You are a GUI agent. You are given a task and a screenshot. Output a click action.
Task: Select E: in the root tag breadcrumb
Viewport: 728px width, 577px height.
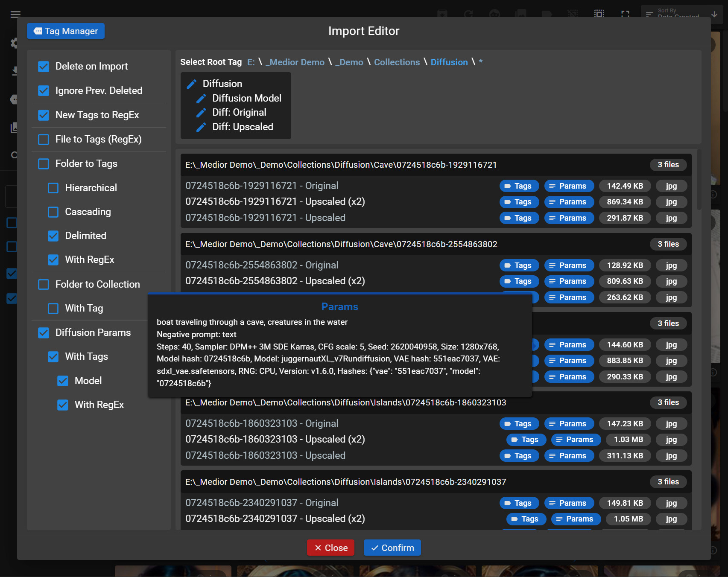251,62
